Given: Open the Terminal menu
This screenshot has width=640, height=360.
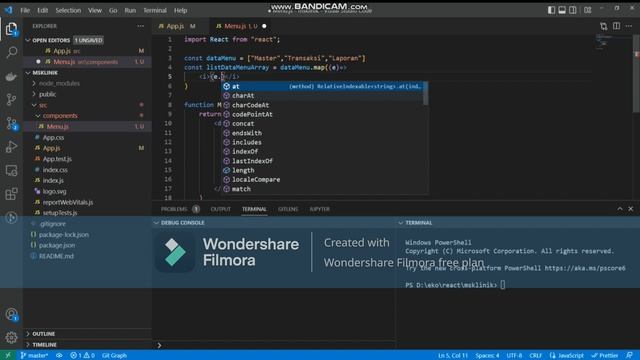Looking at the screenshot, I should click(x=155, y=10).
